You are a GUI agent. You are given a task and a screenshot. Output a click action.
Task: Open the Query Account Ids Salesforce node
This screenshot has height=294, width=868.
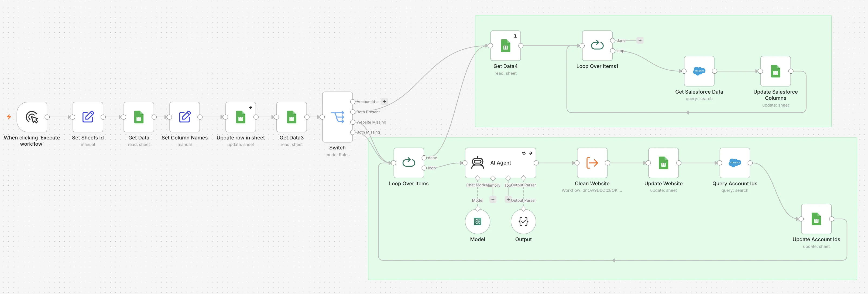point(735,163)
